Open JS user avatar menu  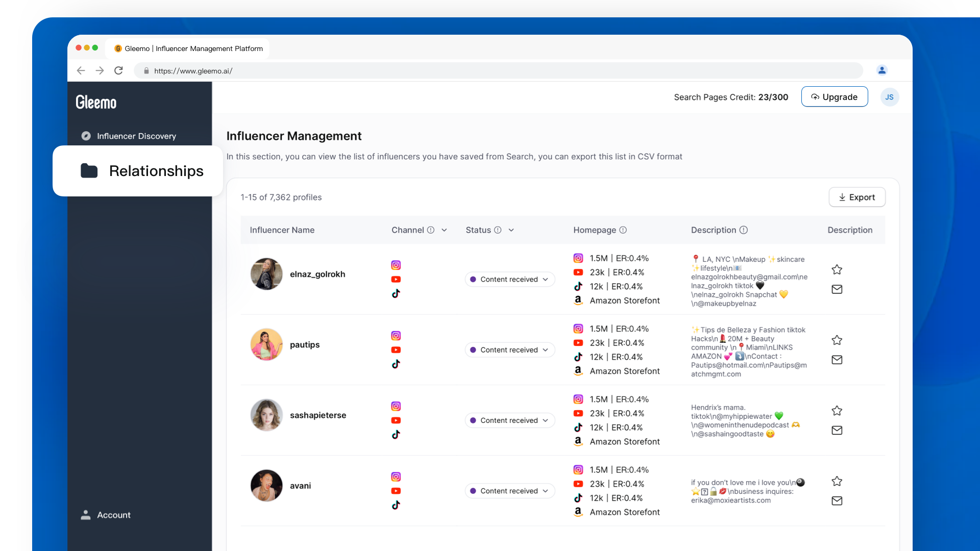point(889,97)
